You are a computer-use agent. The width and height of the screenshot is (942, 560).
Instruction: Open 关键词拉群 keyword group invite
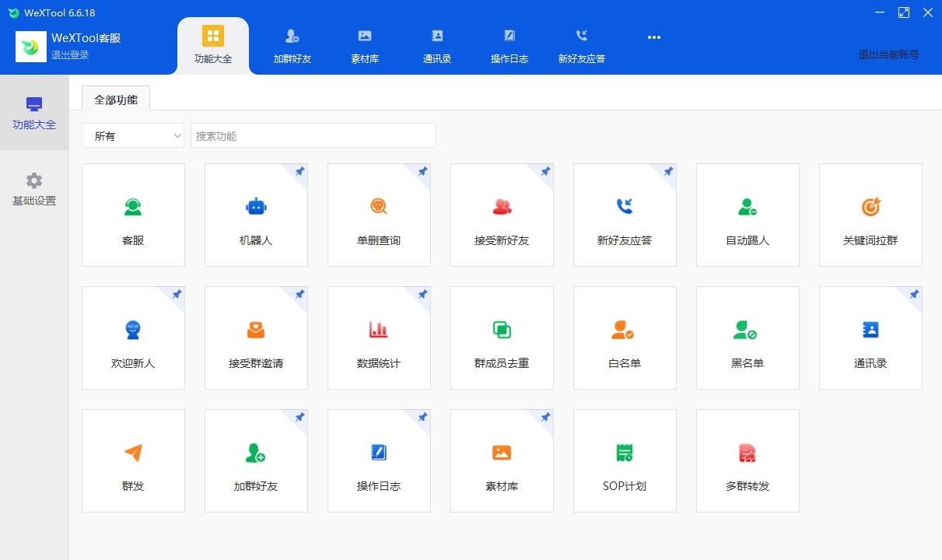pos(870,215)
